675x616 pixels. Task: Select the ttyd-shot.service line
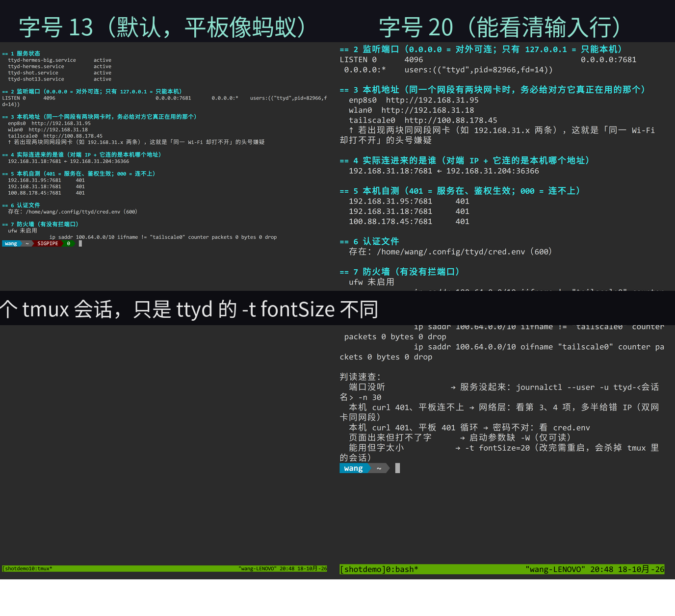(59, 73)
